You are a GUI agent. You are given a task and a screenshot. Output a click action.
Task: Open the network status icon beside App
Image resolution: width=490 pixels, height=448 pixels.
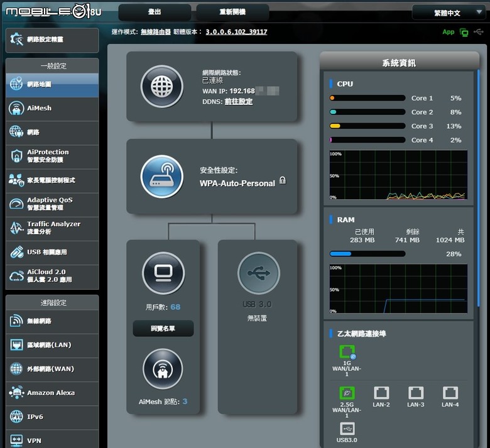point(464,32)
